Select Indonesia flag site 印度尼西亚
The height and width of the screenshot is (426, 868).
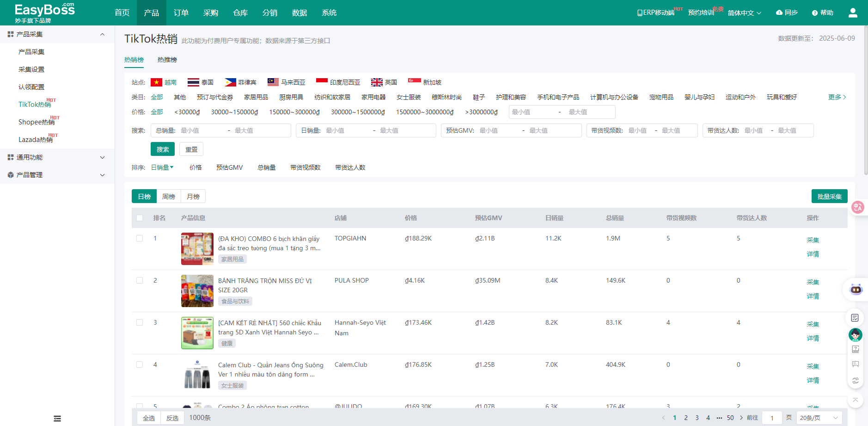coord(338,82)
